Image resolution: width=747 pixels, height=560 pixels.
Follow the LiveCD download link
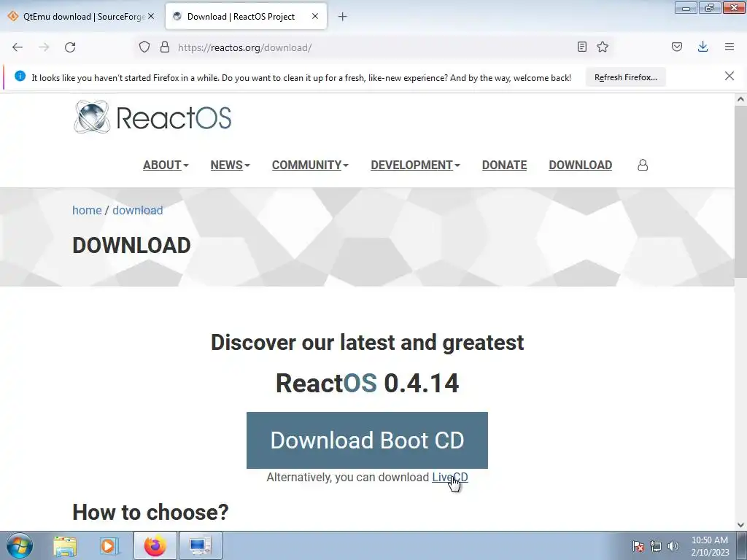[x=449, y=477]
